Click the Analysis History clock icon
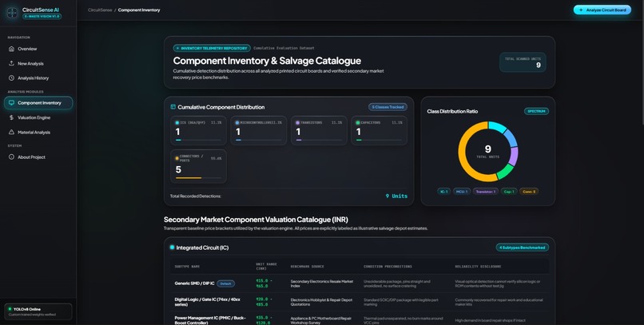Viewport: 644px width, 325px height. (11, 78)
